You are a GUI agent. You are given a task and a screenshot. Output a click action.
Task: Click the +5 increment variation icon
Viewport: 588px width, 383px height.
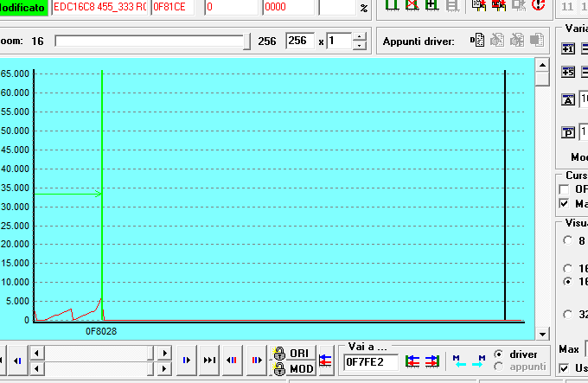[569, 73]
